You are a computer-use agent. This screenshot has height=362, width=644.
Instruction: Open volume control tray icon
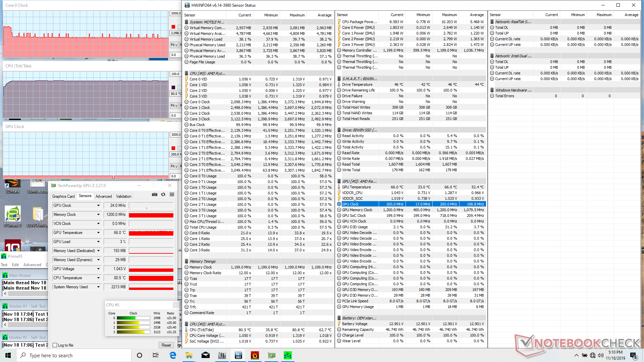[x=601, y=355]
